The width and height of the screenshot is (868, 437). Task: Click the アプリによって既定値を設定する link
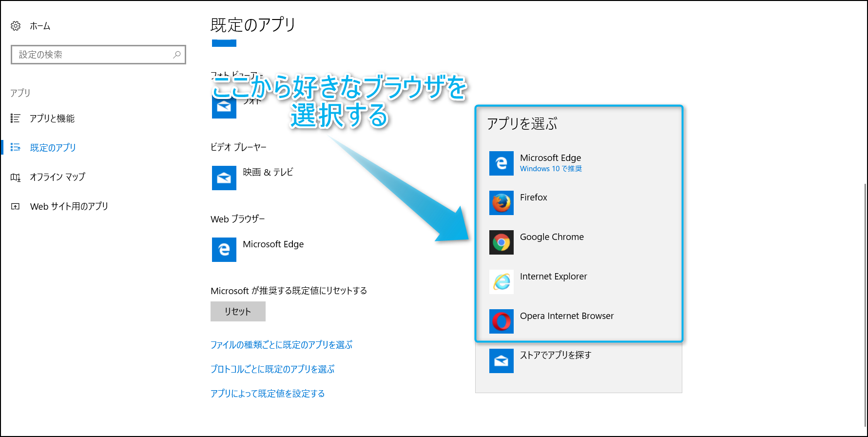(x=268, y=394)
